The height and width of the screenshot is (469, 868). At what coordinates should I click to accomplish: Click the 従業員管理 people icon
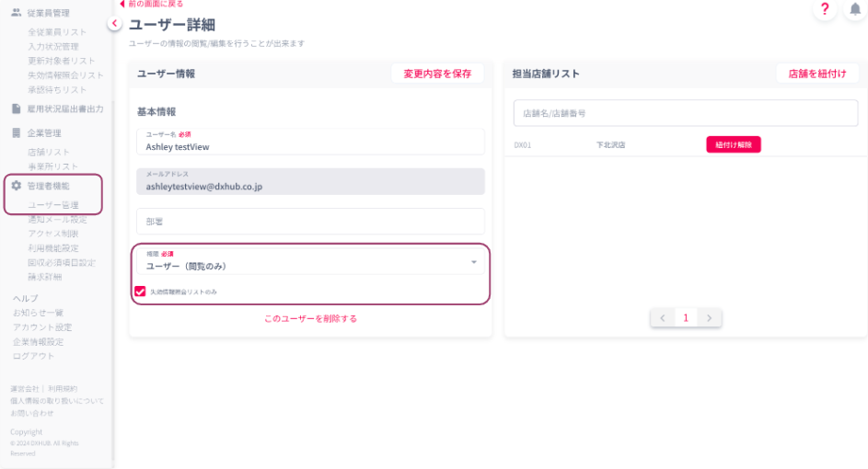(x=16, y=13)
